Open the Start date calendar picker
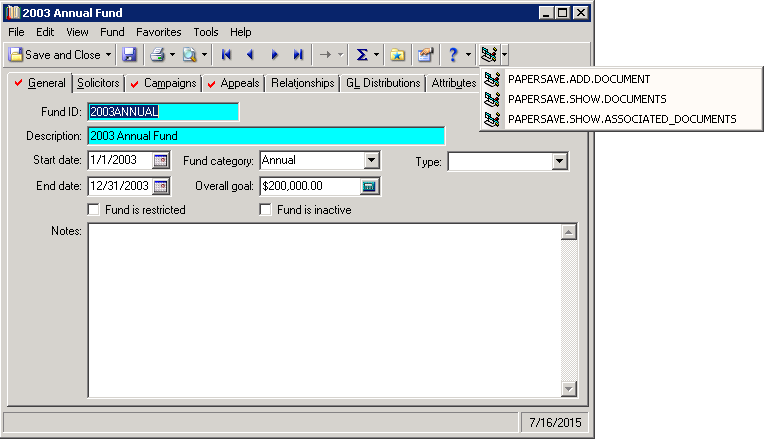 [x=161, y=160]
